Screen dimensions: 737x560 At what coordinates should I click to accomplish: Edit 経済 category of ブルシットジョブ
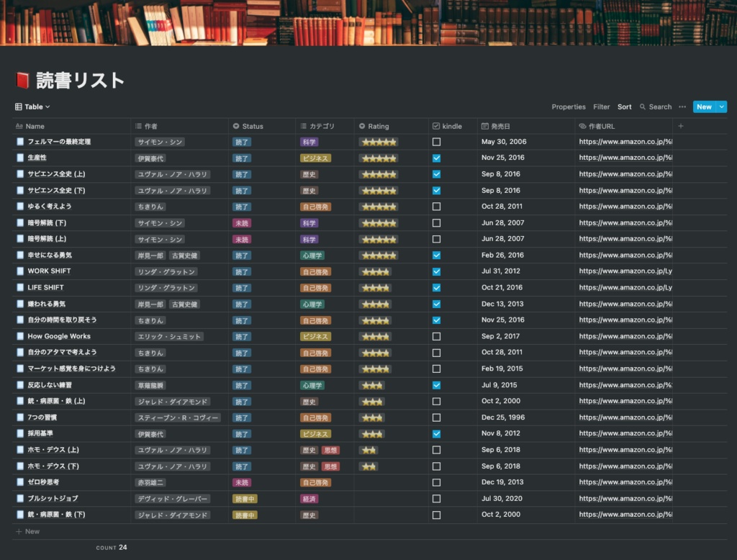pos(309,499)
